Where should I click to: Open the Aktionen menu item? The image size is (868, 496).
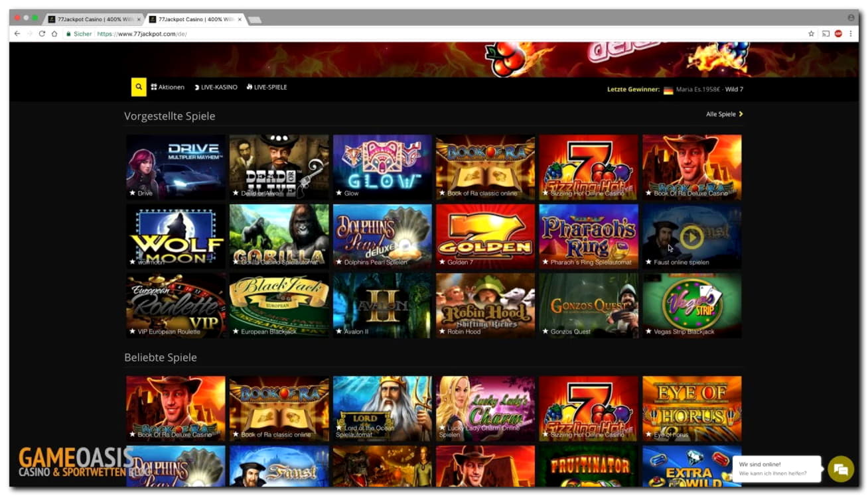168,88
